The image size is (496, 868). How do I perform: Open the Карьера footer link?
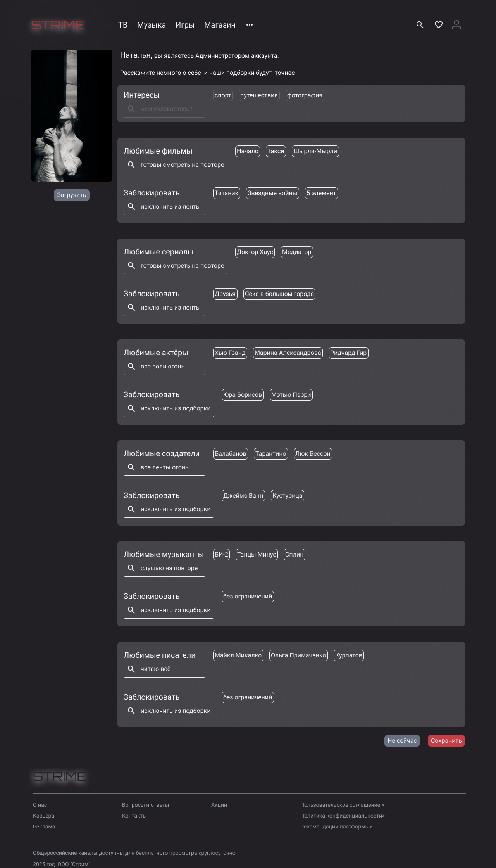[43, 816]
